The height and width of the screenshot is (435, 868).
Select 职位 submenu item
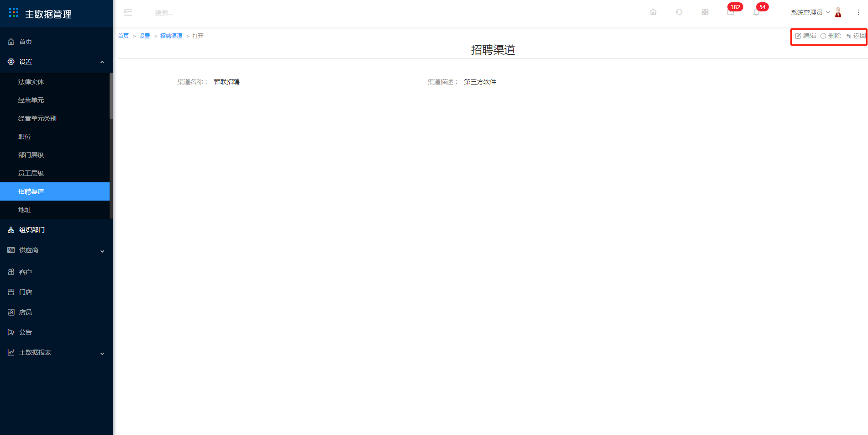(x=55, y=137)
